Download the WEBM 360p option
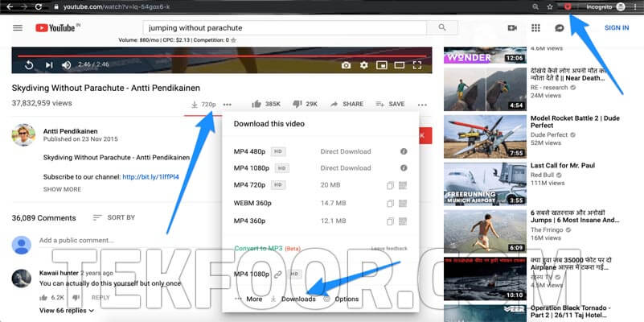 tap(320, 203)
